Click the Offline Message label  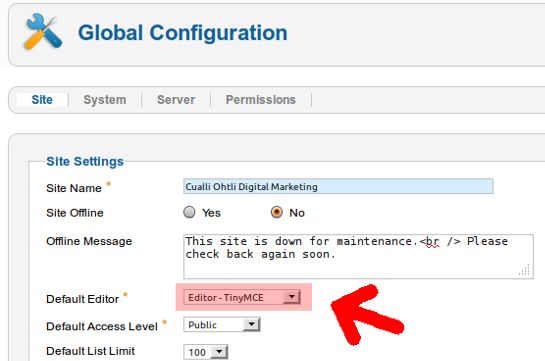[x=89, y=241]
